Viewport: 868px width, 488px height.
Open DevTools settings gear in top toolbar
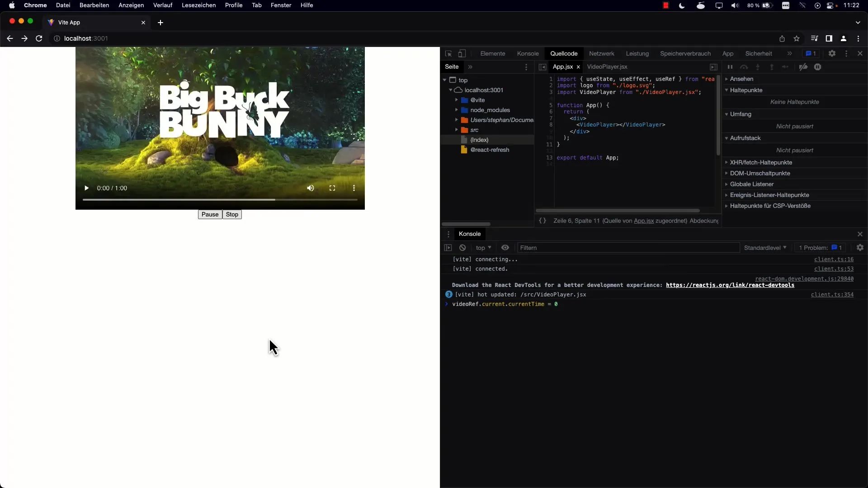832,53
